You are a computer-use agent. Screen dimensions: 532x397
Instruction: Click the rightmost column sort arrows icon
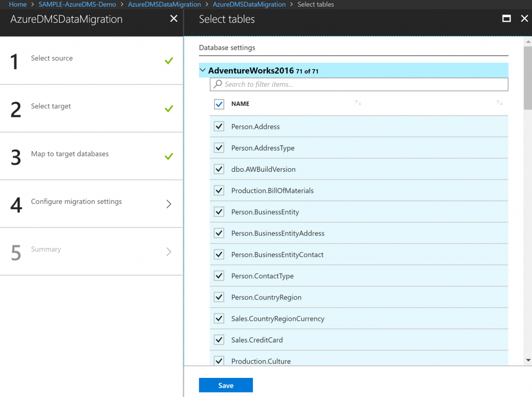click(x=500, y=103)
